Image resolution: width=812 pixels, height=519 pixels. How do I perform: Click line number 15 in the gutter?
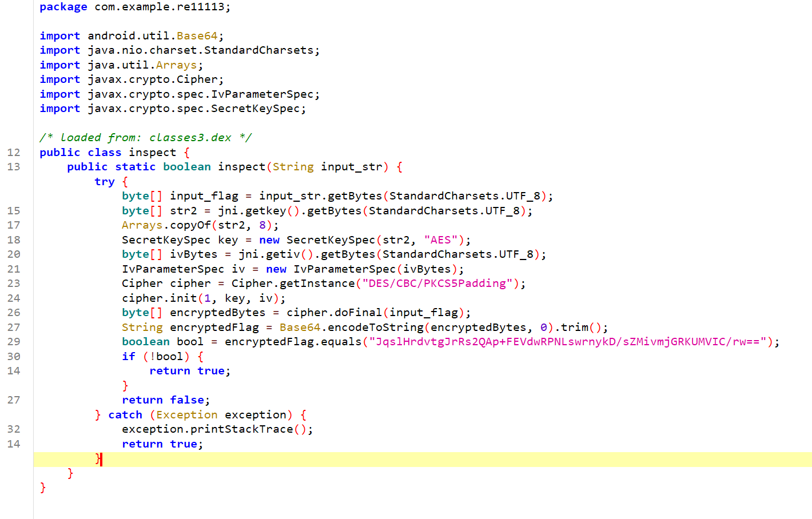coord(14,211)
